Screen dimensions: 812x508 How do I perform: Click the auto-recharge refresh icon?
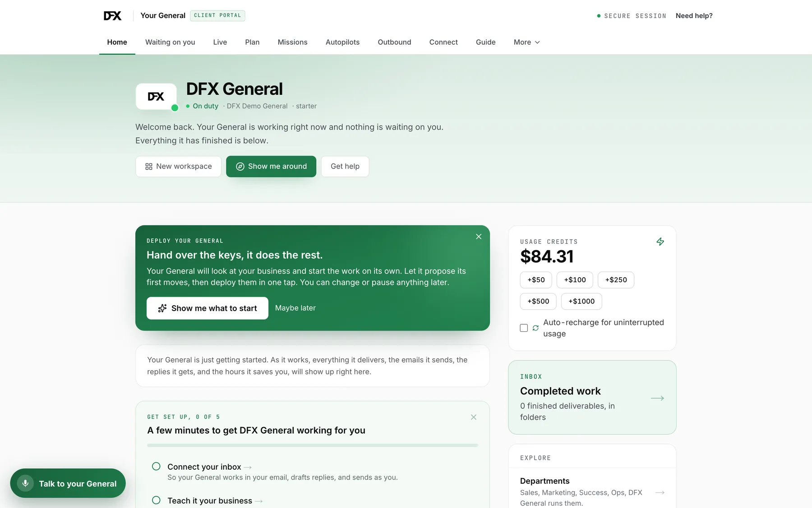[535, 328]
